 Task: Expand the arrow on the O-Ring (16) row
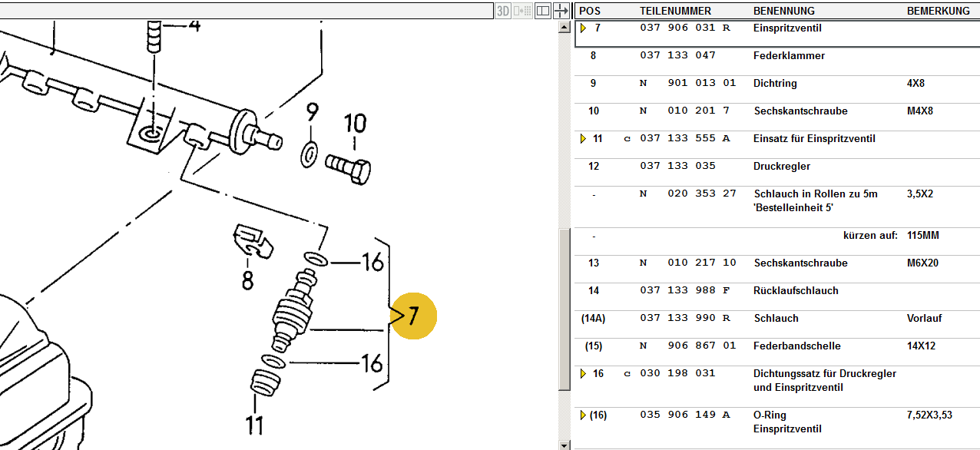point(583,415)
